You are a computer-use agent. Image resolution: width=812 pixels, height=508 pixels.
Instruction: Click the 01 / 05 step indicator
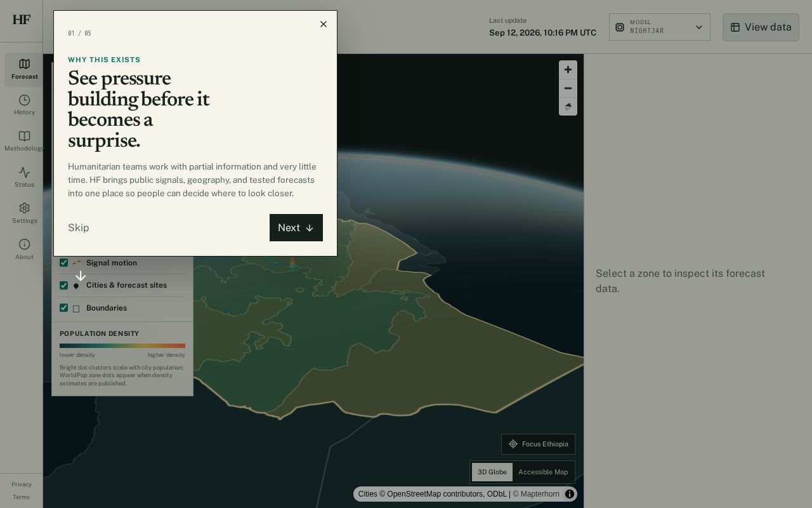click(x=79, y=33)
